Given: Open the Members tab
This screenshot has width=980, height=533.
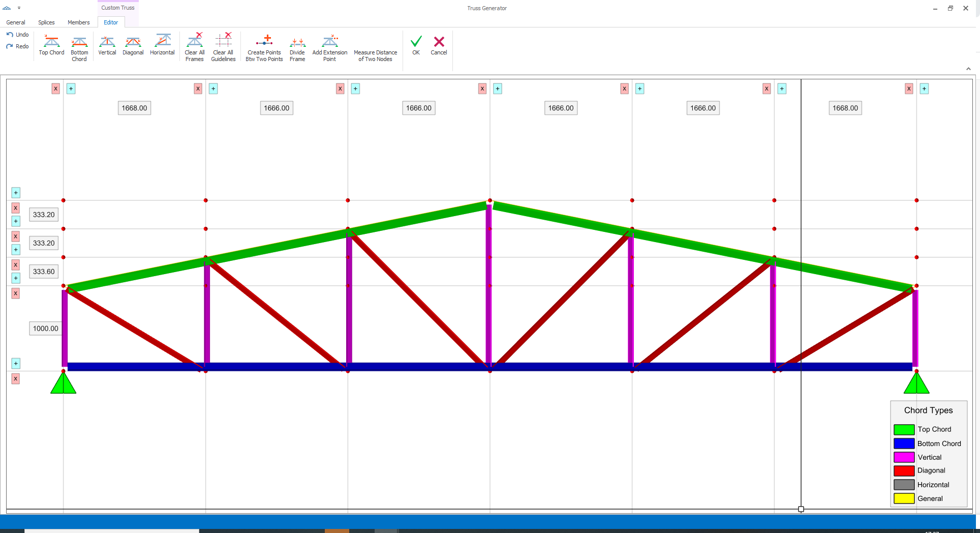Looking at the screenshot, I should point(78,22).
